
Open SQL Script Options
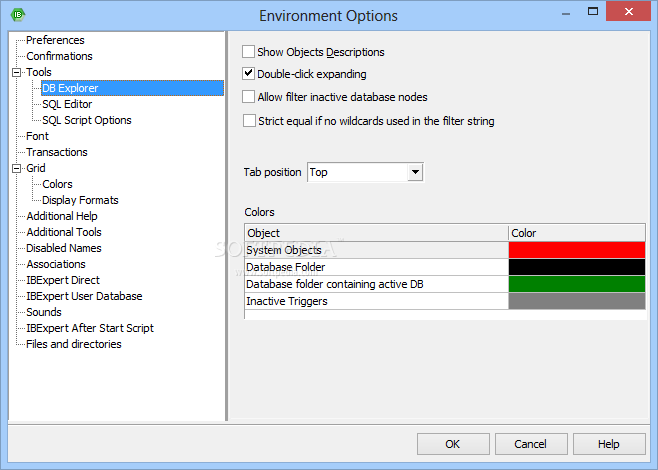tap(86, 120)
